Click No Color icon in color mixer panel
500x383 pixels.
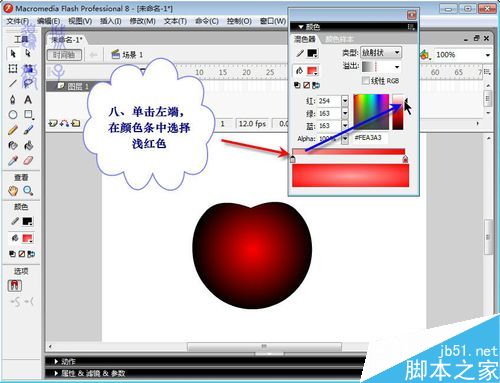(x=307, y=85)
